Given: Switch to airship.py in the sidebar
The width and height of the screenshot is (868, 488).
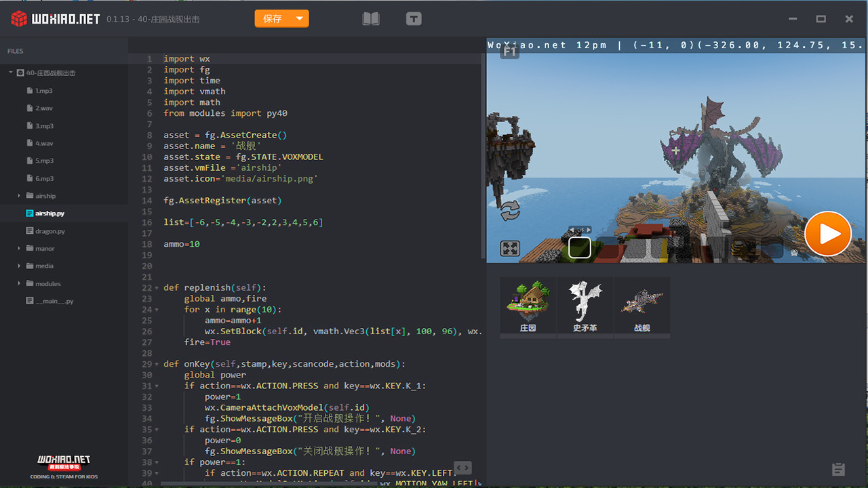Looking at the screenshot, I should pyautogui.click(x=47, y=213).
